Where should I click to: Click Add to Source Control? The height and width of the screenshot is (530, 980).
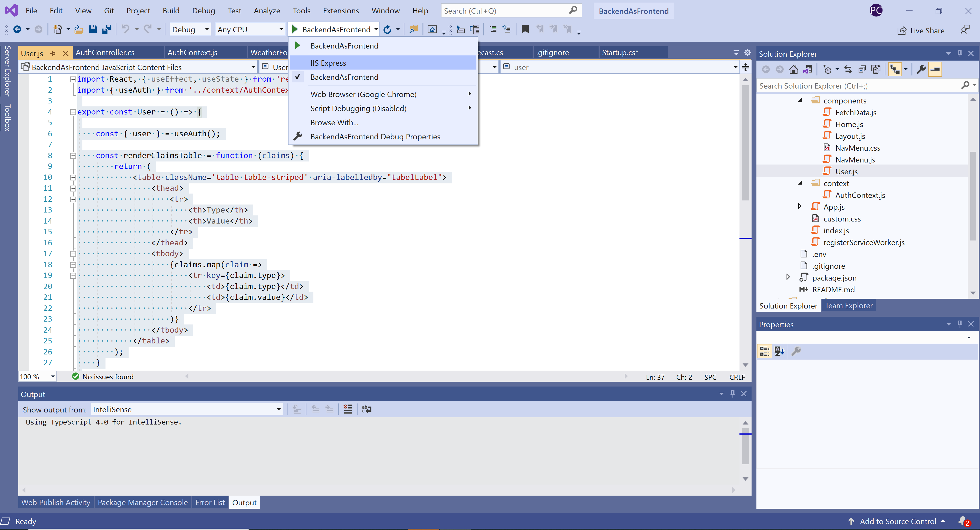(898, 521)
